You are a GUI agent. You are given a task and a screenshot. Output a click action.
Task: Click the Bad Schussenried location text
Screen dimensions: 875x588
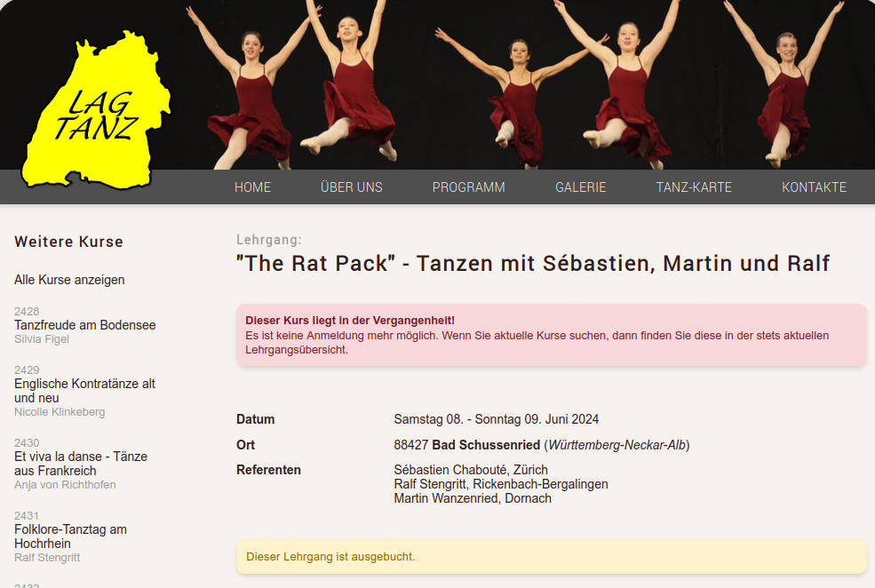pyautogui.click(x=486, y=445)
